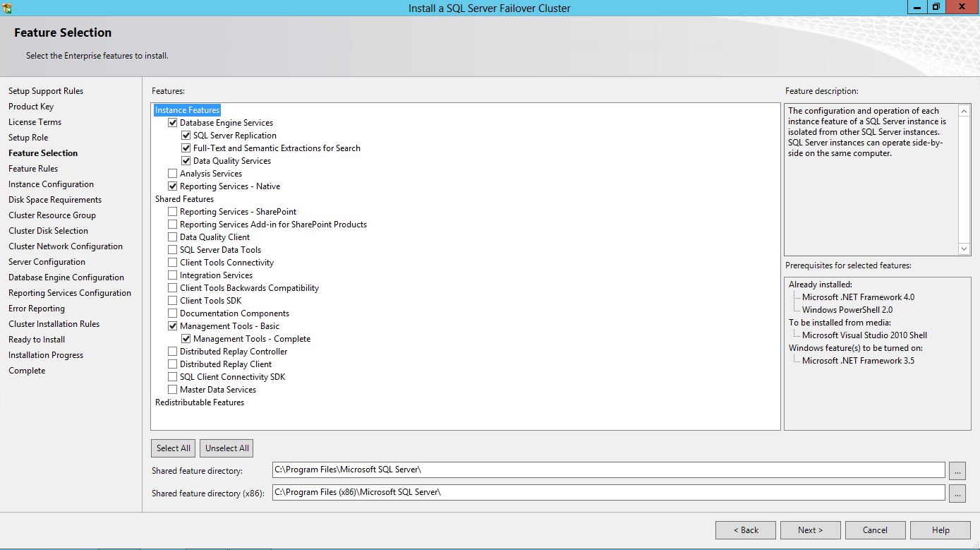Browse for shared feature directory (x86) folder
This screenshot has width=980, height=550.
pyautogui.click(x=957, y=493)
